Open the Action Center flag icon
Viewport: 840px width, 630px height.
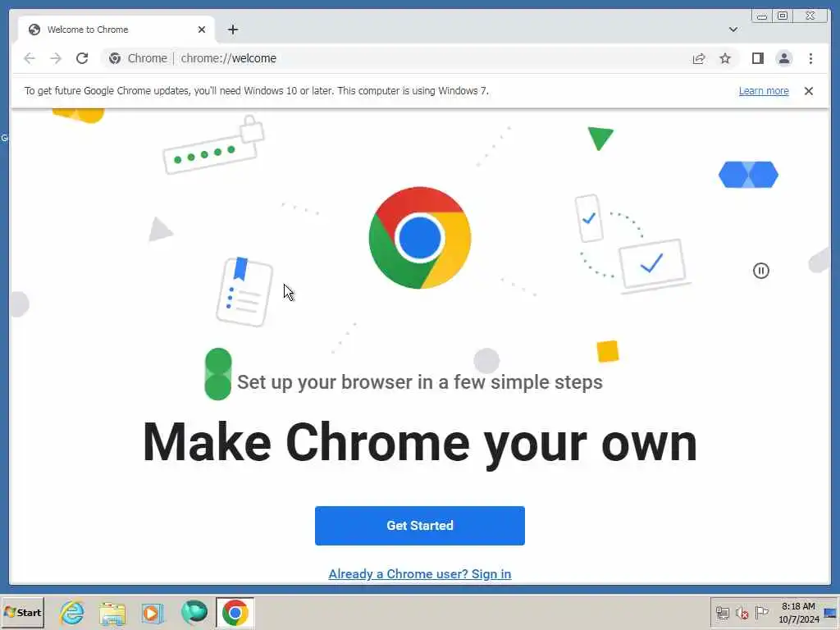pyautogui.click(x=761, y=612)
